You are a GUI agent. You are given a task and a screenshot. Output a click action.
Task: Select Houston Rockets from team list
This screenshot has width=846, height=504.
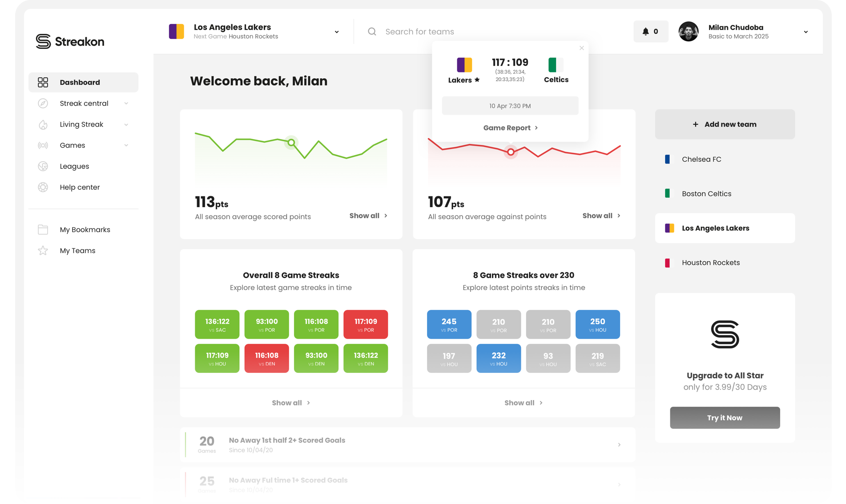[x=725, y=263]
